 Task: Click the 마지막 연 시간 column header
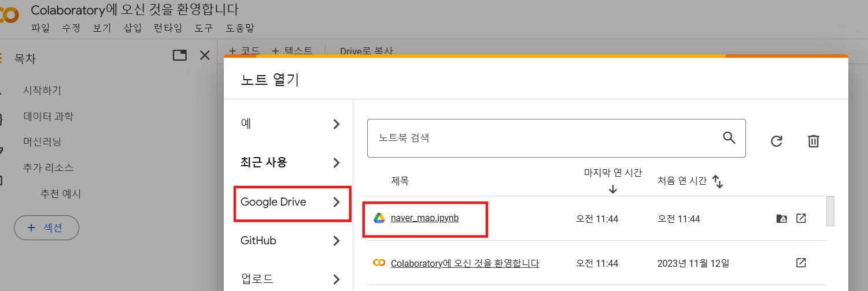coord(613,173)
